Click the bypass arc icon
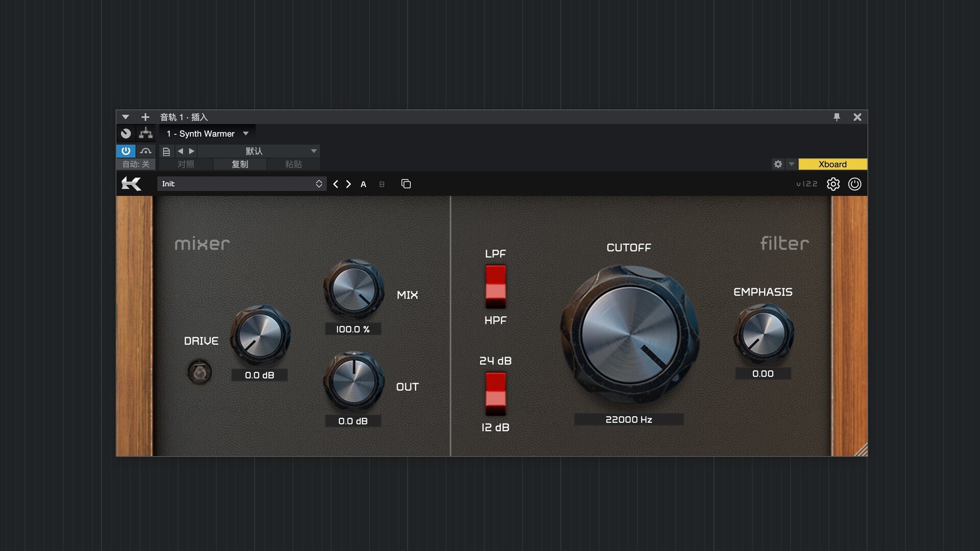980x551 pixels. (145, 151)
